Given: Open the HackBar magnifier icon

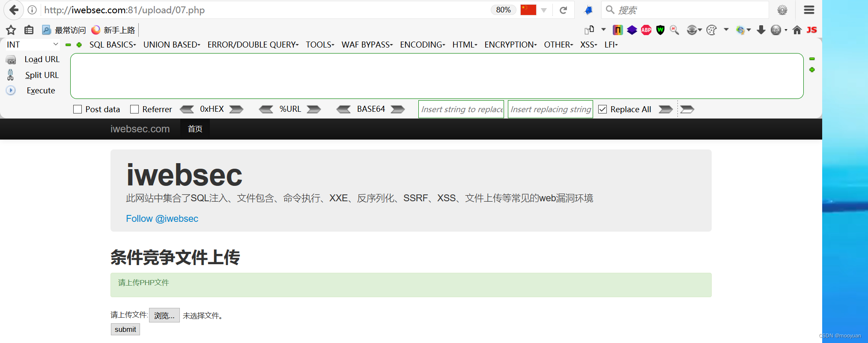Looking at the screenshot, I should point(674,30).
